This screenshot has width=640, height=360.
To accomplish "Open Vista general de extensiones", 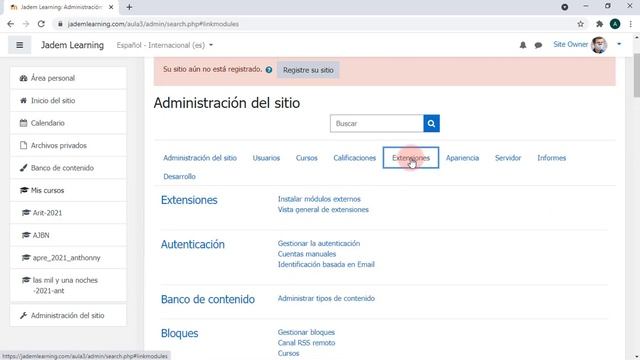I will [323, 210].
